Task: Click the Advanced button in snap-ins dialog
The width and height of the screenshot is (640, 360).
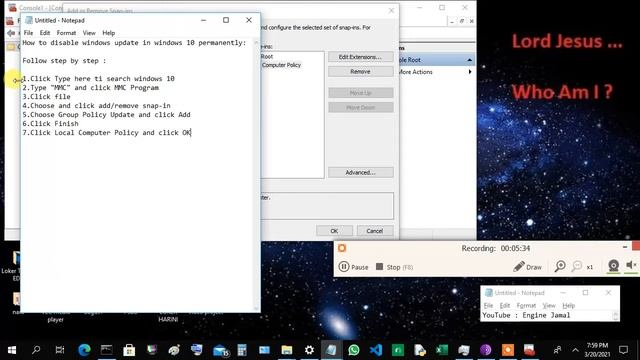Action: coord(360,172)
